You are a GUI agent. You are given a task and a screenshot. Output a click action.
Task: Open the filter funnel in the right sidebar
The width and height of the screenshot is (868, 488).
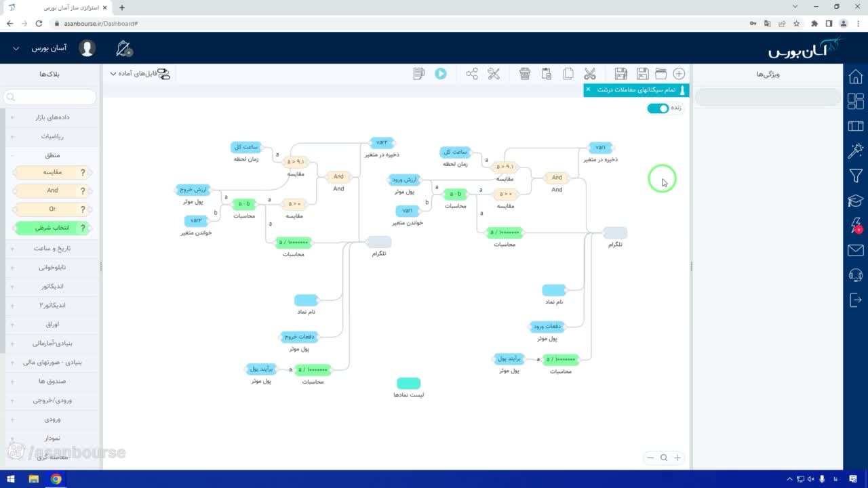[856, 176]
